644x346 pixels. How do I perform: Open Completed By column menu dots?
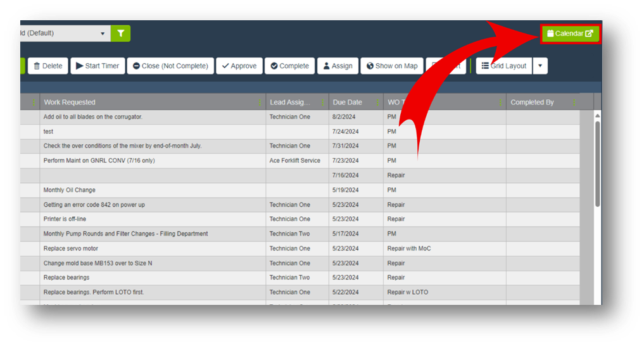(x=574, y=102)
